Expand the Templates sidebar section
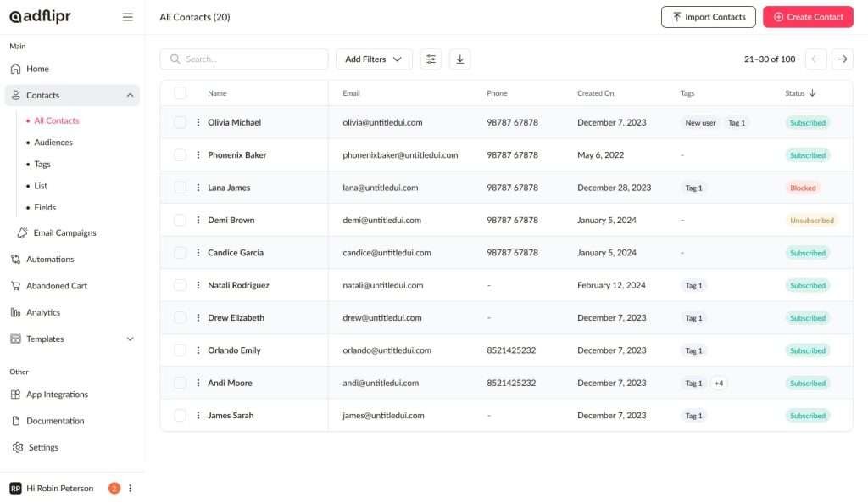 tap(130, 339)
